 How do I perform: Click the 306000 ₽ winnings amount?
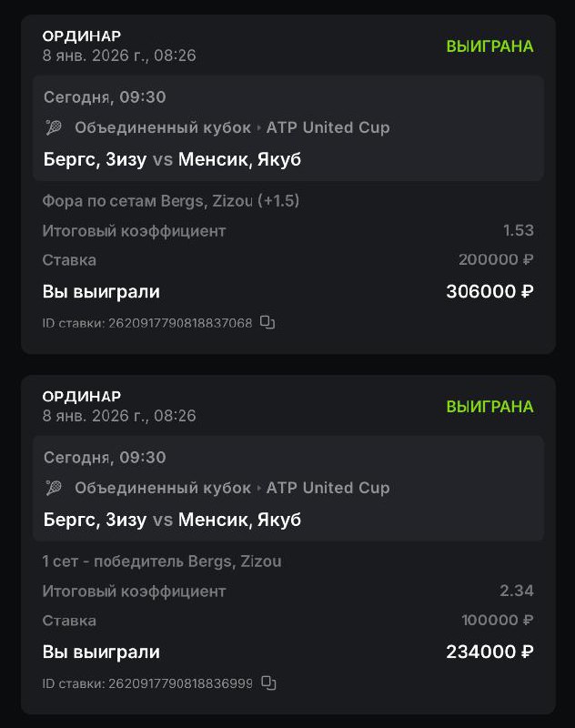coord(489,292)
